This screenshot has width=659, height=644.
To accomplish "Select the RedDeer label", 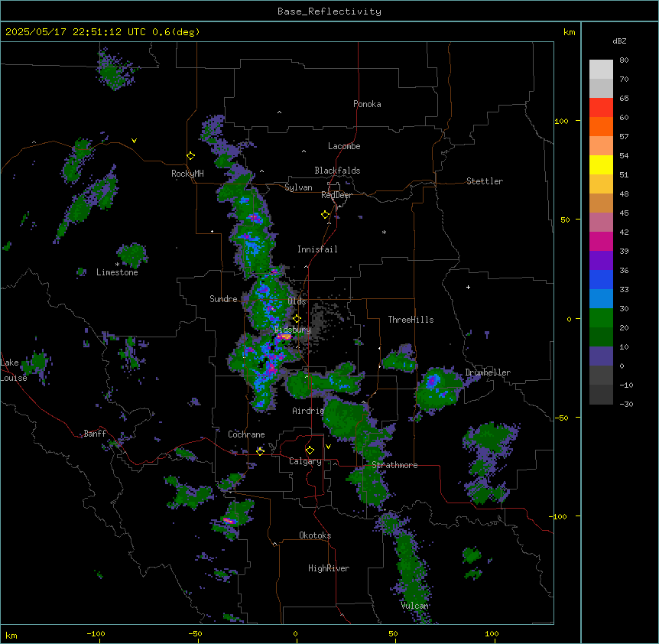I will (x=336, y=195).
